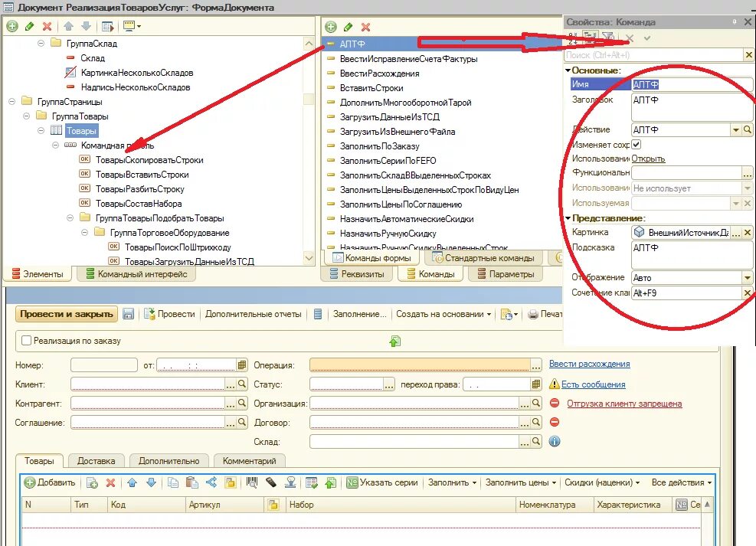Clear the Alt+F9 key shortcut
The height and width of the screenshot is (546, 756).
tap(748, 293)
